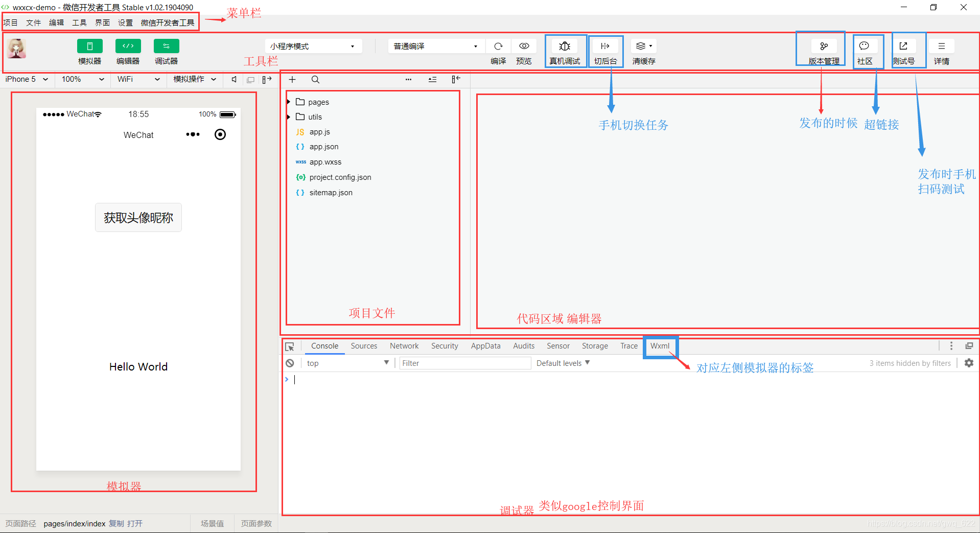Click the plus icon to add file
980x533 pixels.
[292, 79]
